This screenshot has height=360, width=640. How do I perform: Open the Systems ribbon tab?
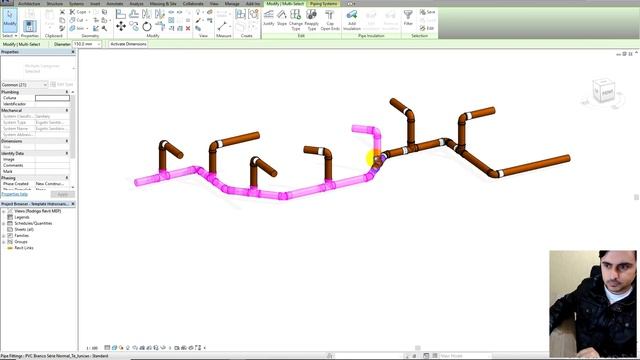(x=76, y=4)
